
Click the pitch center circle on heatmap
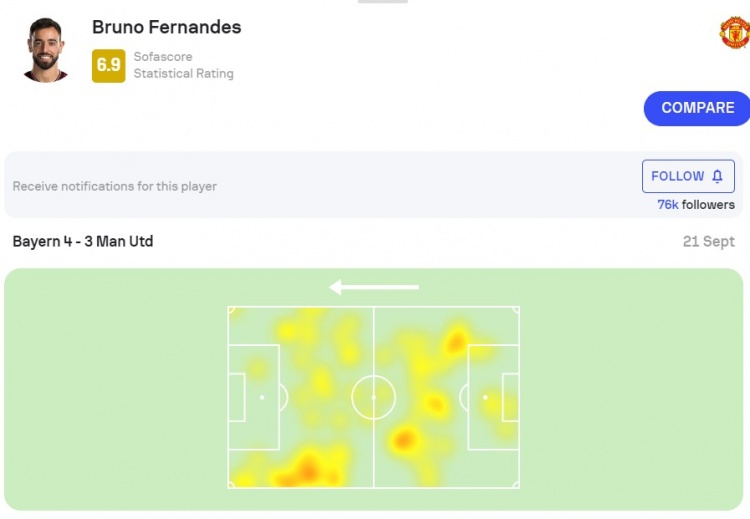(374, 398)
